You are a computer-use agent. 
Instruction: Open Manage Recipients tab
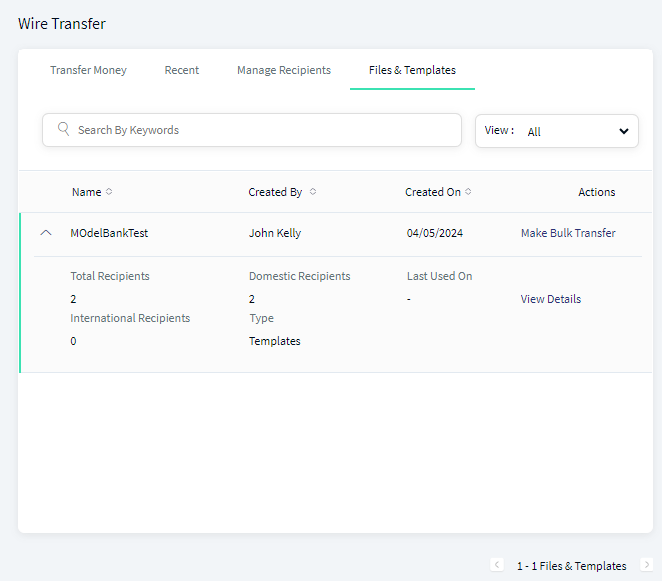click(284, 70)
